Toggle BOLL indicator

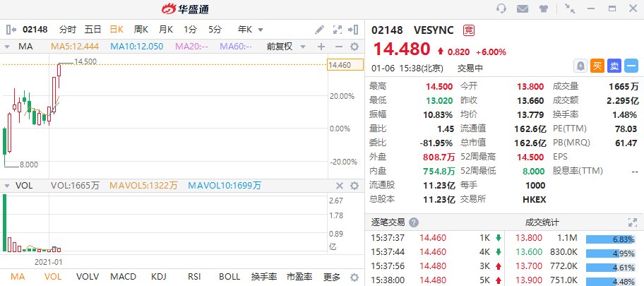coord(229,277)
